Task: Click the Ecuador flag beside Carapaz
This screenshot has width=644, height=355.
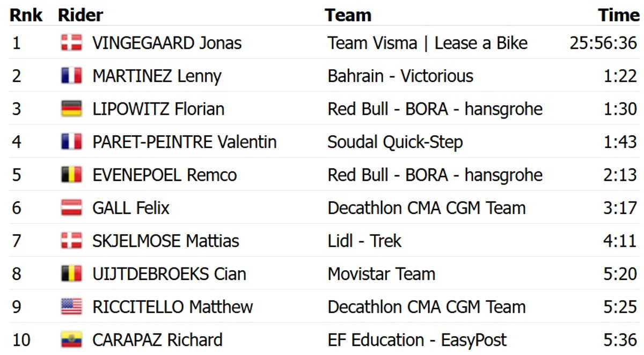Action: 71,340
